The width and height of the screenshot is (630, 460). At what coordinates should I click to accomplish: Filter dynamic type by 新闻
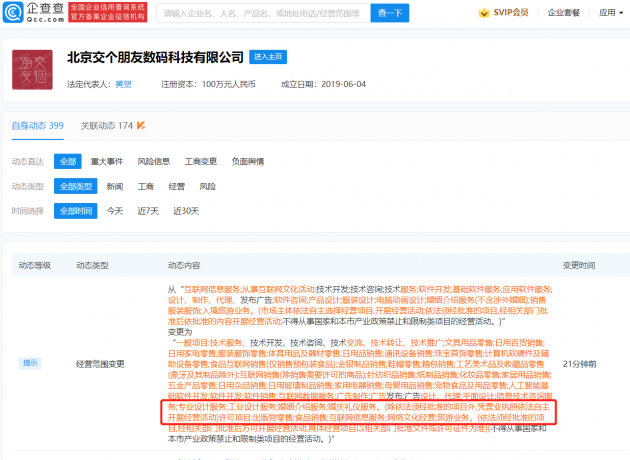pos(115,186)
